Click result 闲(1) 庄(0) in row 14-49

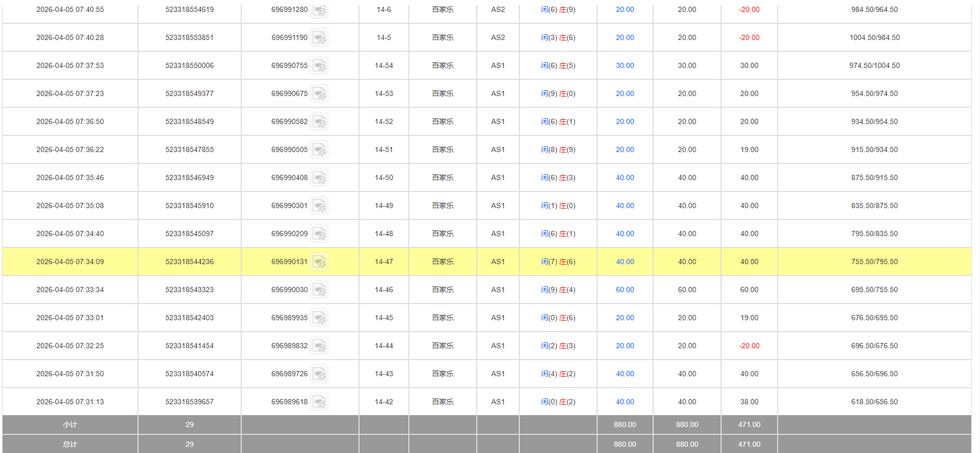coord(558,206)
